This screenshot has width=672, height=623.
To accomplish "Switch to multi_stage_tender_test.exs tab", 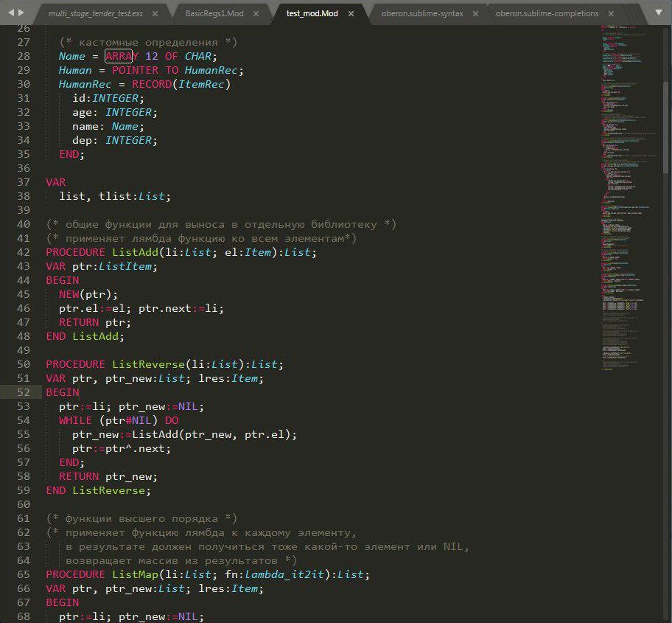I will click(95, 13).
